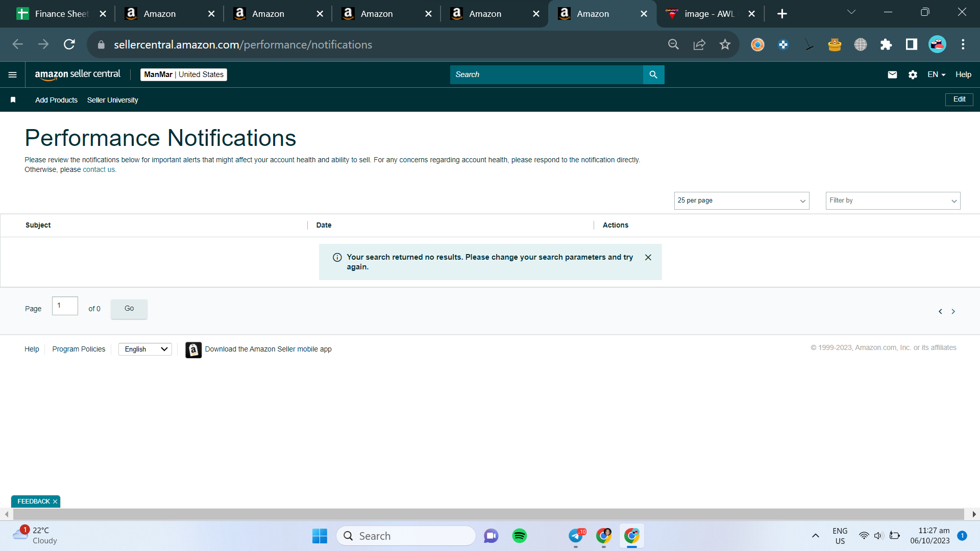Open the Filter by dropdown
The height and width of the screenshot is (551, 980).
(x=893, y=201)
